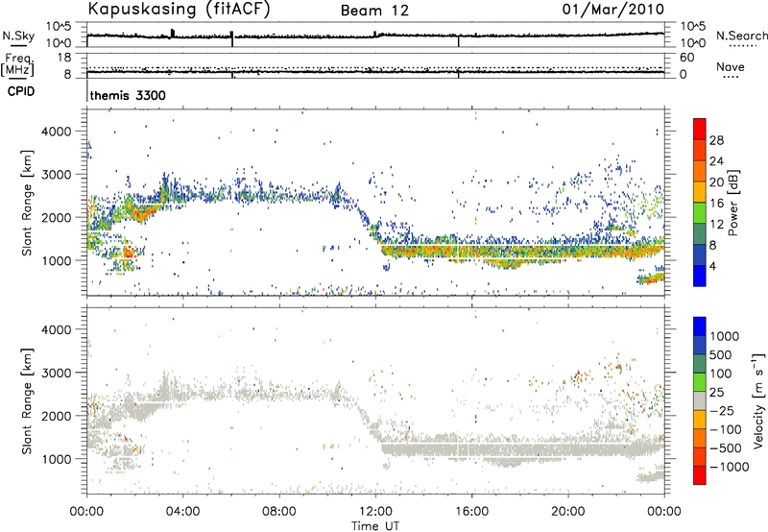Click the "16" label on Power color bar
This screenshot has width=768, height=532.
(716, 204)
